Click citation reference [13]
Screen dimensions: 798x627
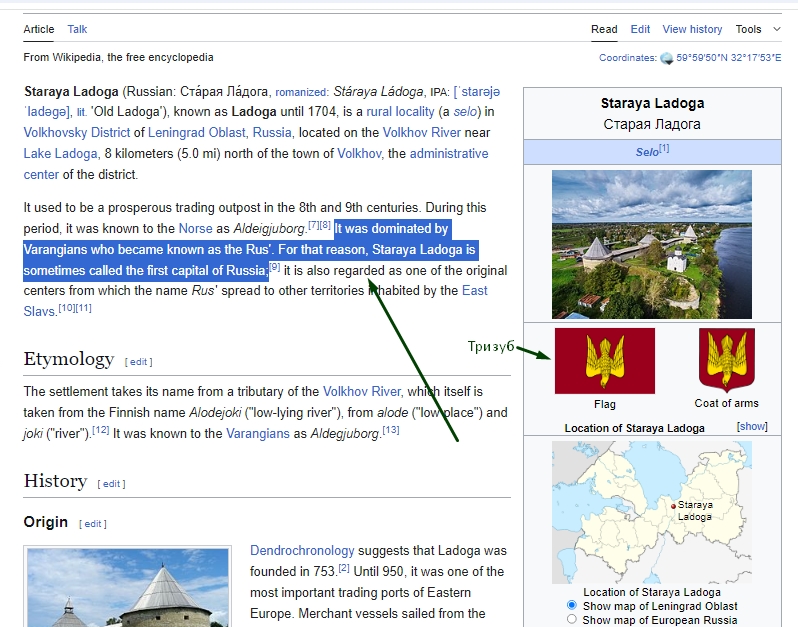[391, 430]
